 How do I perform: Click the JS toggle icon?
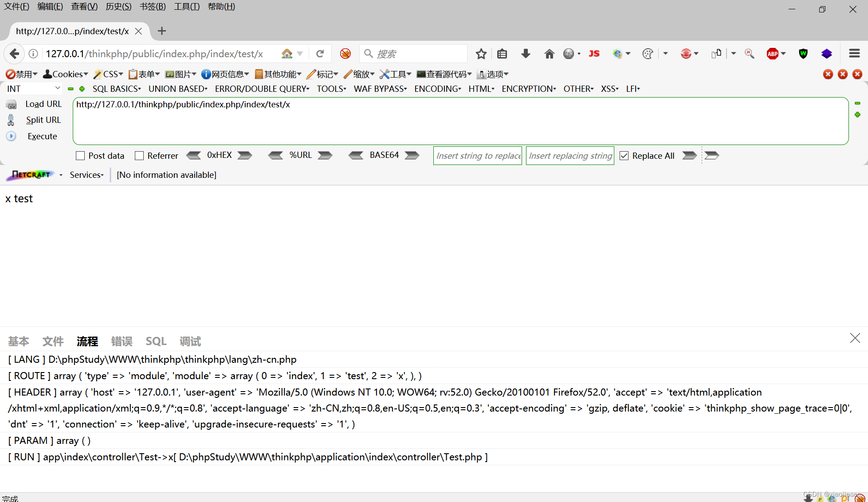tap(594, 54)
